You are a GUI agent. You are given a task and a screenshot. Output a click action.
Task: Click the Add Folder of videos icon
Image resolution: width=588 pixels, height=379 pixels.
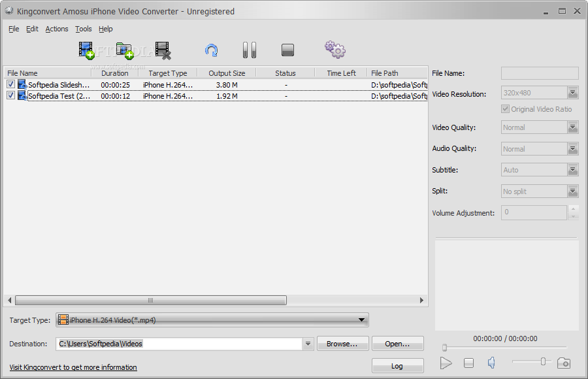(125, 50)
